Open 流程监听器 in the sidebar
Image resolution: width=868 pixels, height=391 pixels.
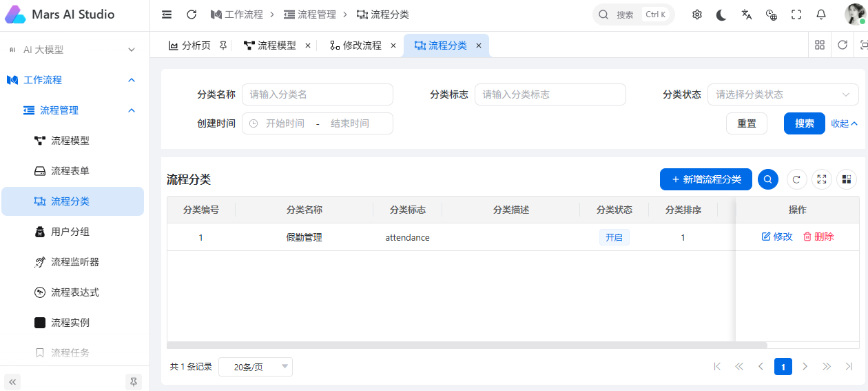pyautogui.click(x=72, y=262)
